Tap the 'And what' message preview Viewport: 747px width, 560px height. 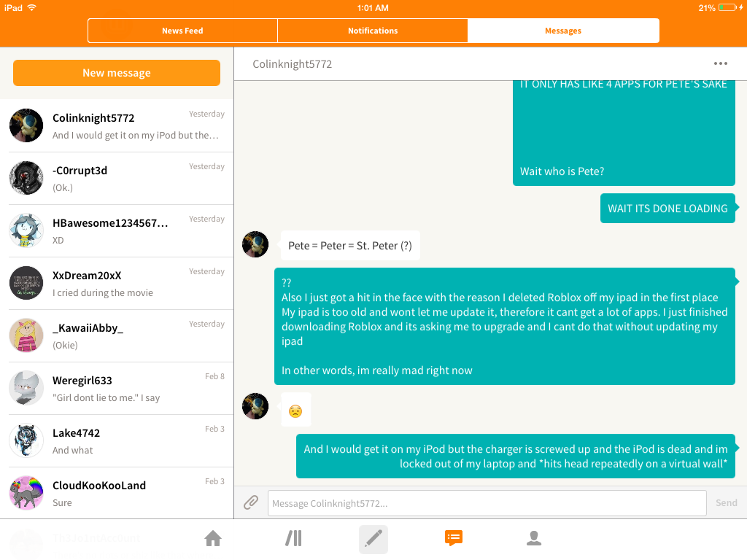click(72, 450)
